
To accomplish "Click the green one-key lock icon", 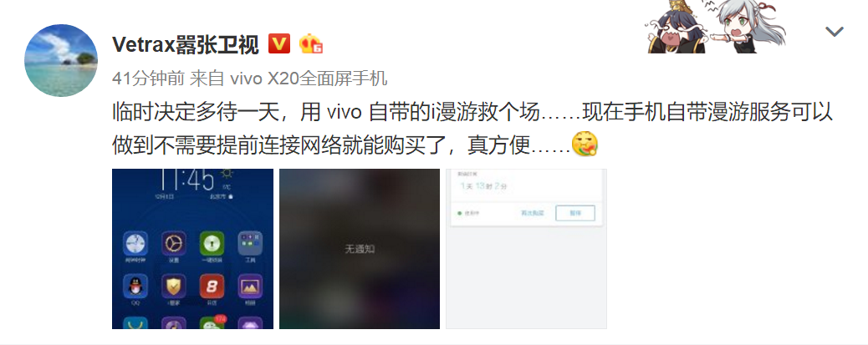I will (x=212, y=243).
